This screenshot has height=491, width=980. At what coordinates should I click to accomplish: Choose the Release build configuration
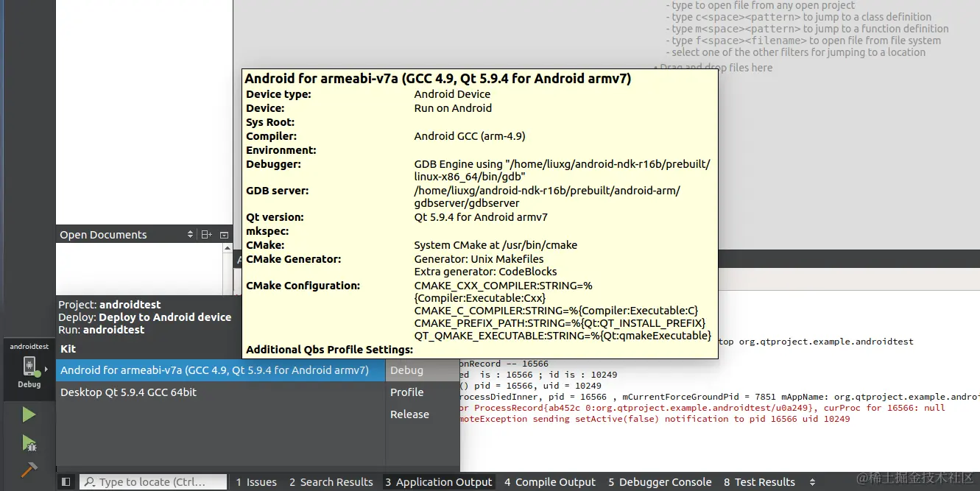422,414
